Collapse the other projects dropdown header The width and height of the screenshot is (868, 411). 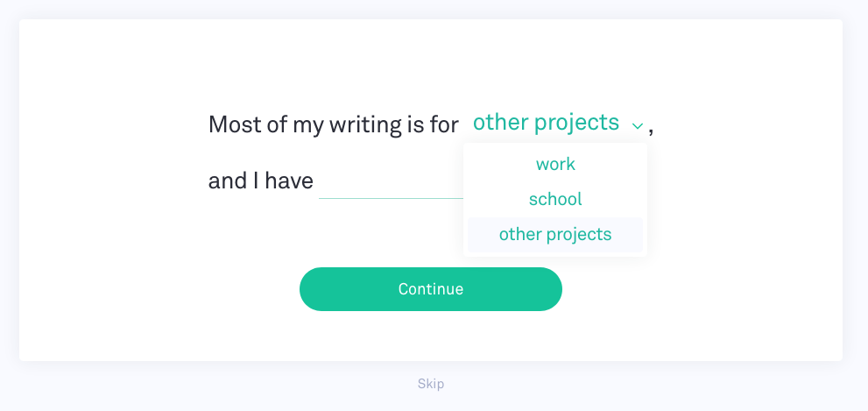tap(557, 123)
